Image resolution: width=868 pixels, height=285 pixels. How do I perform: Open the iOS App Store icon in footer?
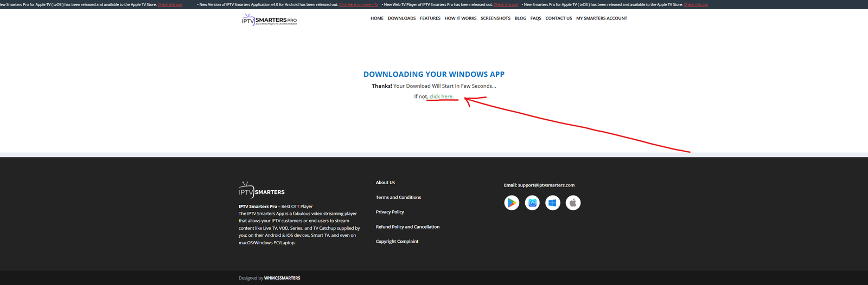[x=532, y=203]
